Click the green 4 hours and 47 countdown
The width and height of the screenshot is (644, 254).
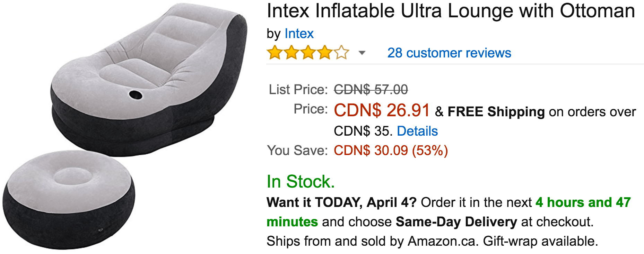point(583,202)
